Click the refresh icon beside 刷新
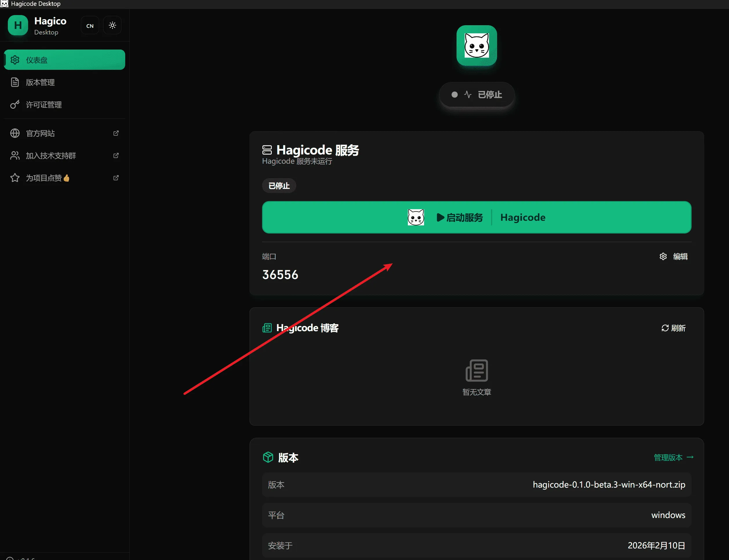The width and height of the screenshot is (729, 560). click(665, 328)
